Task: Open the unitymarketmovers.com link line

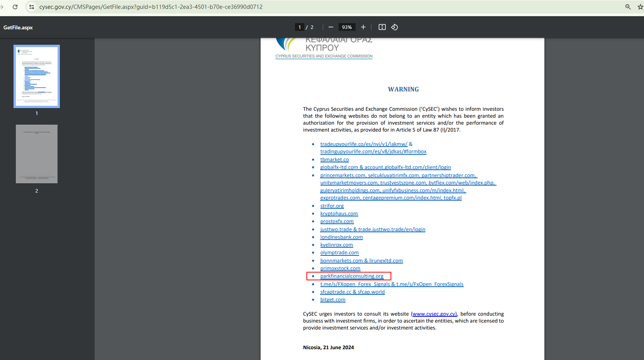Action: [408, 183]
